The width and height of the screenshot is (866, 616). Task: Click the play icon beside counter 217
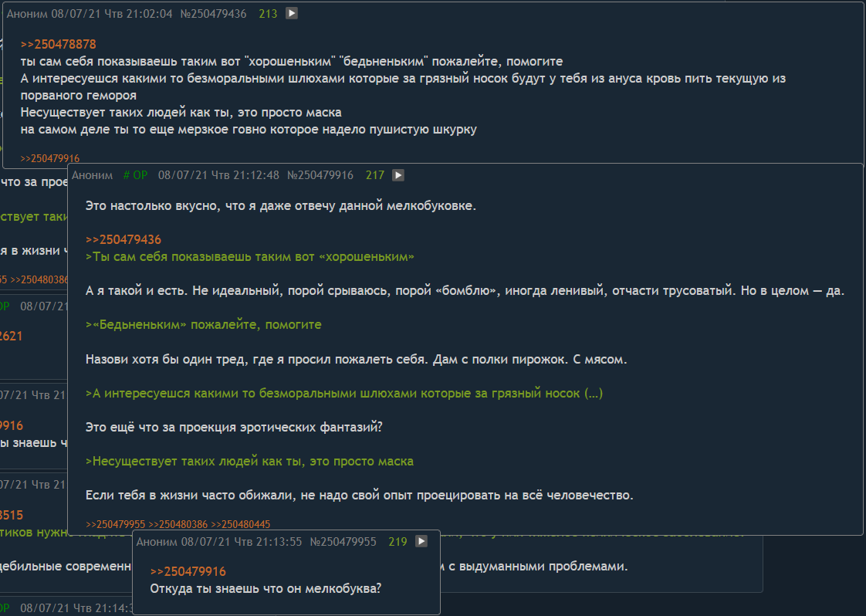tap(397, 175)
